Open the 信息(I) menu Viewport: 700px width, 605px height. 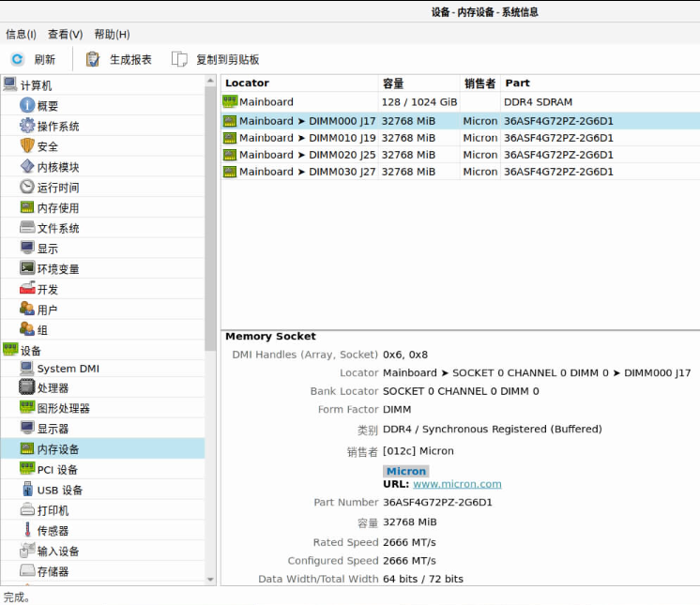click(21, 35)
